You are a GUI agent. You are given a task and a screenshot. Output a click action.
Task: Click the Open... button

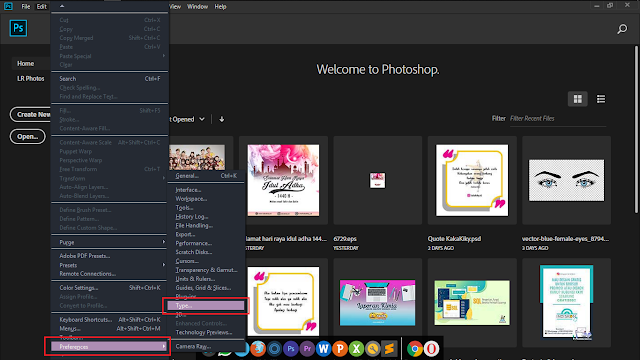coord(28,137)
